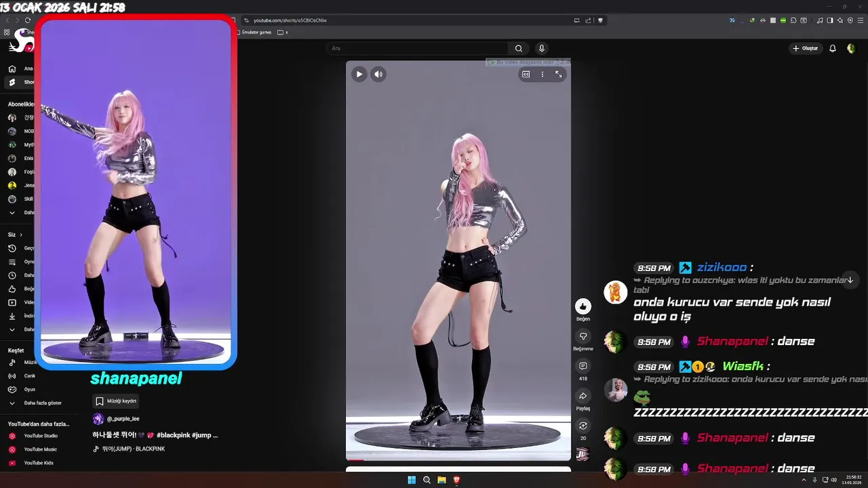Open Brave browser from the taskbar
The image size is (868, 488).
tap(456, 480)
